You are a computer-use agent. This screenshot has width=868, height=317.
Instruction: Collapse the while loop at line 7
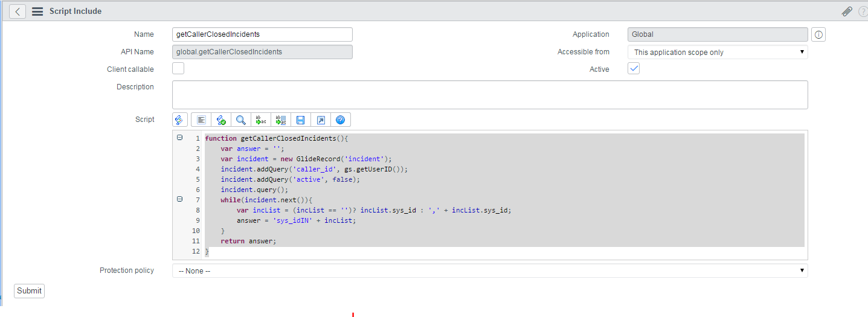click(179, 199)
